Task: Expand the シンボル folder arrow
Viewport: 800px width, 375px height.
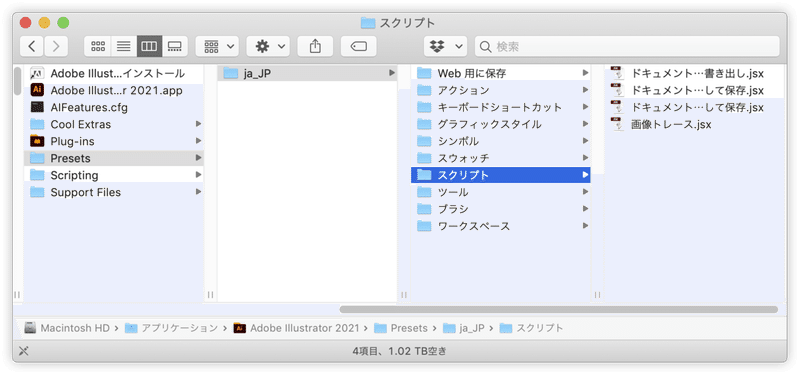Action: 585,141
